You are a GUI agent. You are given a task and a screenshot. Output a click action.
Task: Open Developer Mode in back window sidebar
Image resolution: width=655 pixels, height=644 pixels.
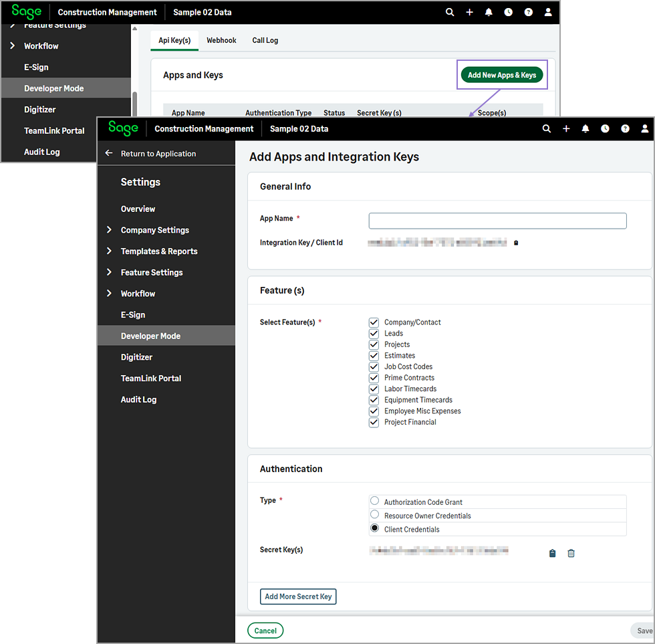tap(66, 88)
